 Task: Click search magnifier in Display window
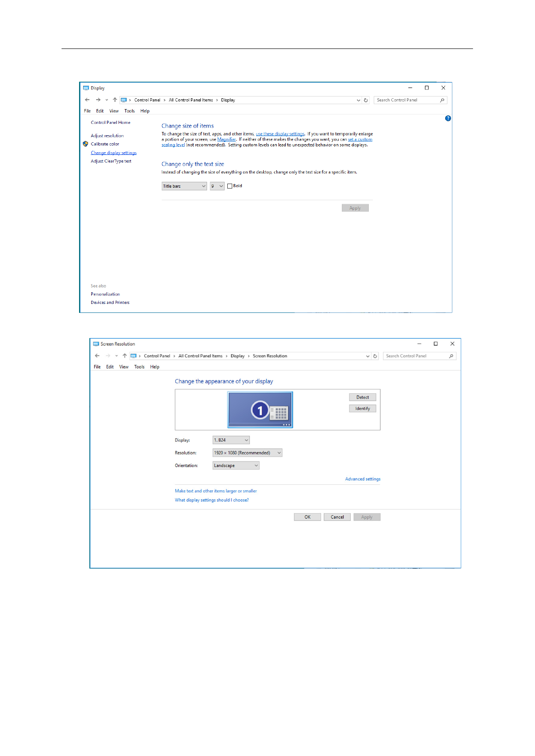click(x=442, y=100)
